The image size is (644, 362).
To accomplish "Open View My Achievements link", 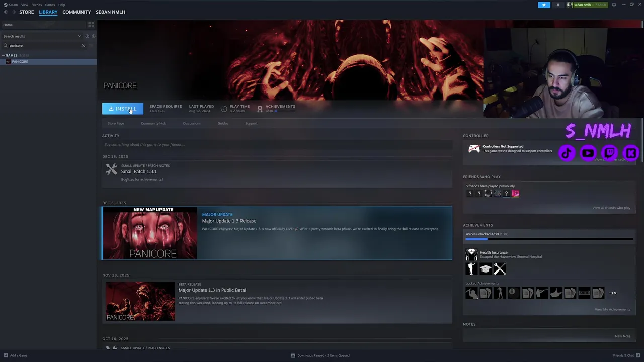I will coord(612,309).
